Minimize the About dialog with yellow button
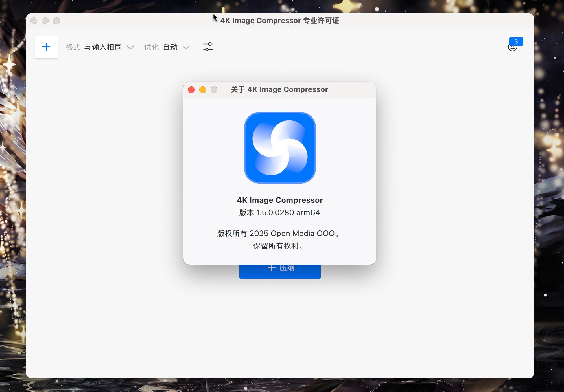This screenshot has height=392, width=564. tap(203, 90)
